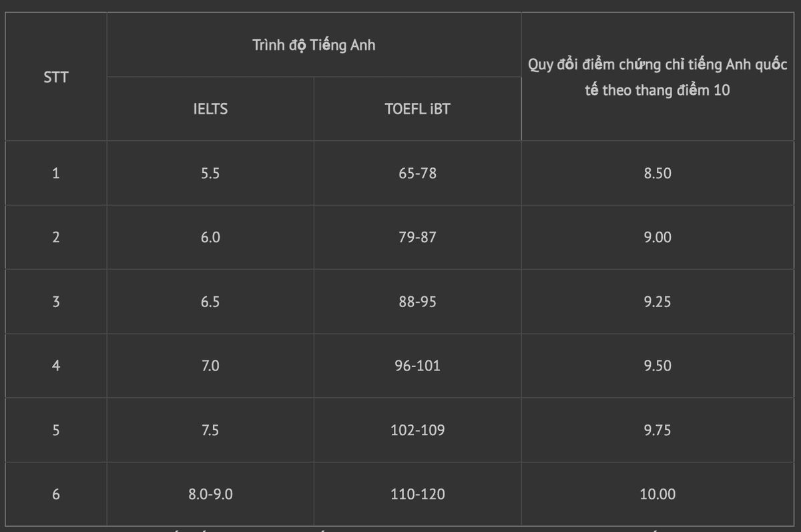Click the 'Trình độ Tiếng Anh' header cell
The image size is (801, 532).
tap(314, 45)
